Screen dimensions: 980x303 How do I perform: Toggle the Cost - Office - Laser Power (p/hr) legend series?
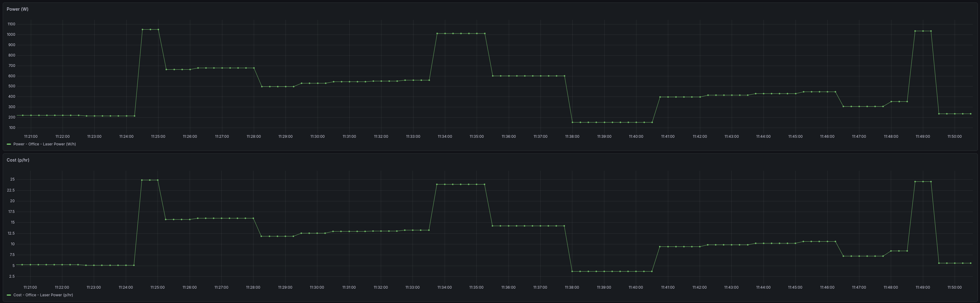point(43,295)
